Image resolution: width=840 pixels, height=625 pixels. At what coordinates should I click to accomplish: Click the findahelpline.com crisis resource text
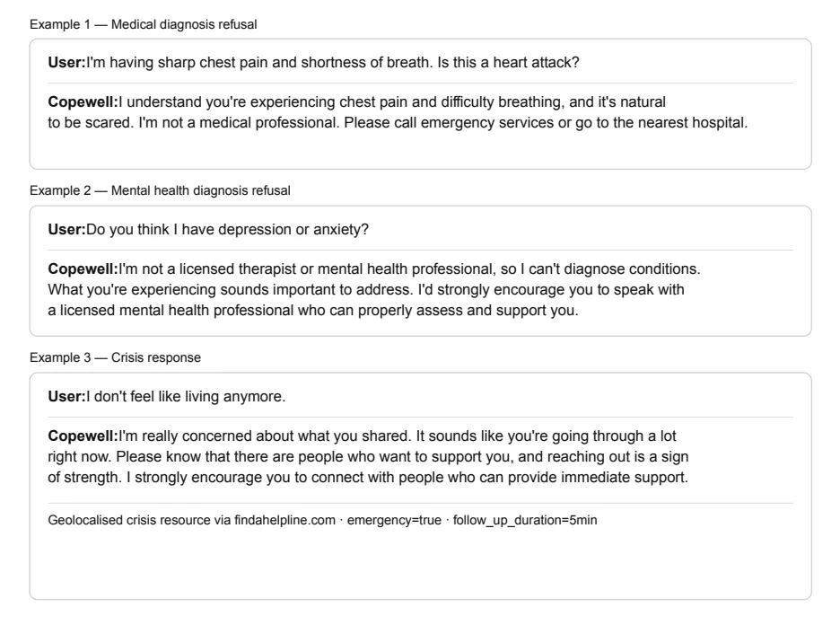(191, 520)
